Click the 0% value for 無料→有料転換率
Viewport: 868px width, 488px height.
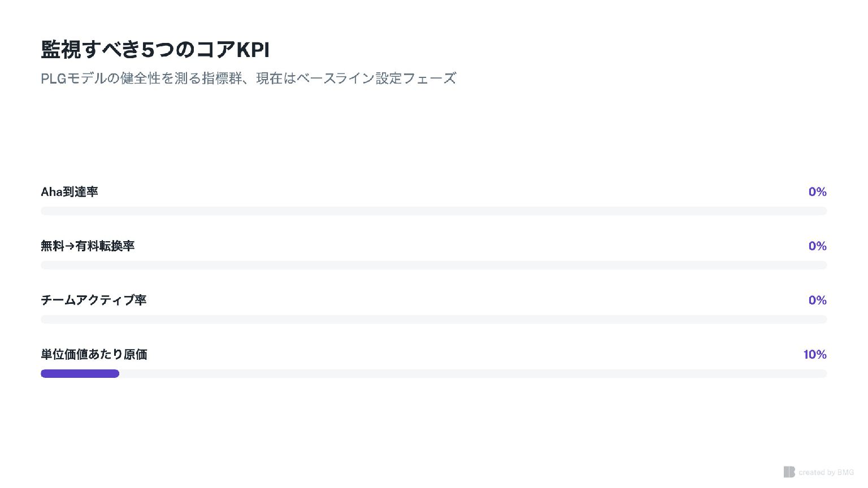[x=818, y=246]
